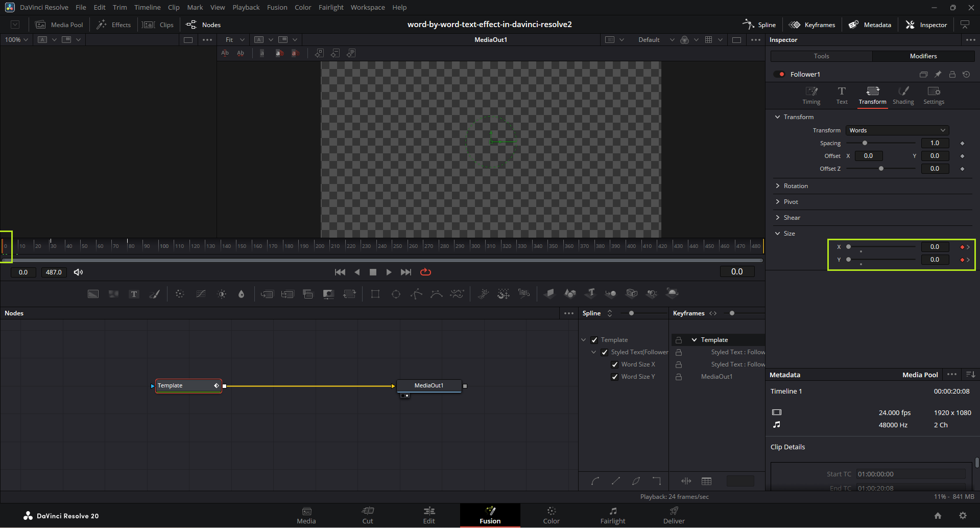Uncheck the Word Size Y checkbox

615,377
